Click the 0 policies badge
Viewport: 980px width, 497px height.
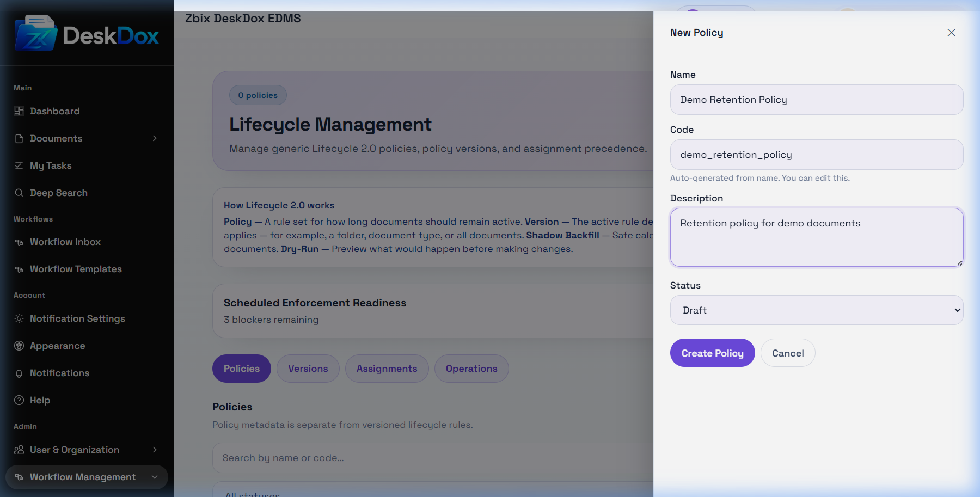point(258,95)
